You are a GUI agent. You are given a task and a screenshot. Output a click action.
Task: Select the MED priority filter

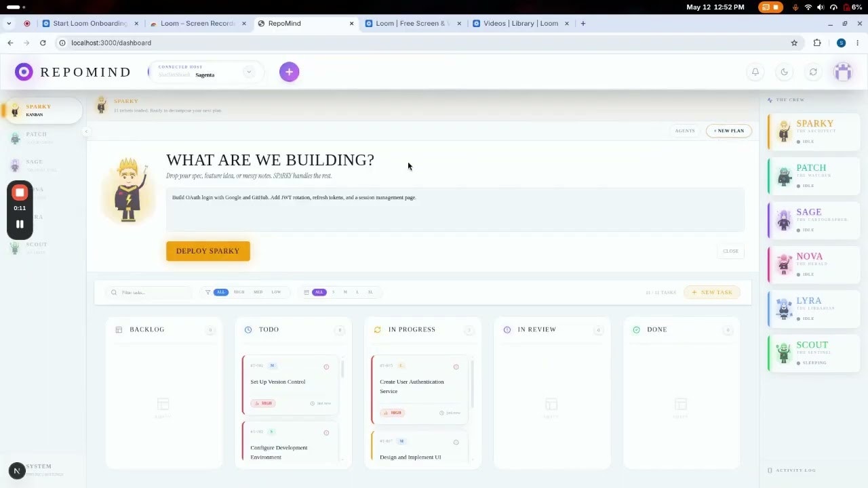click(x=258, y=292)
